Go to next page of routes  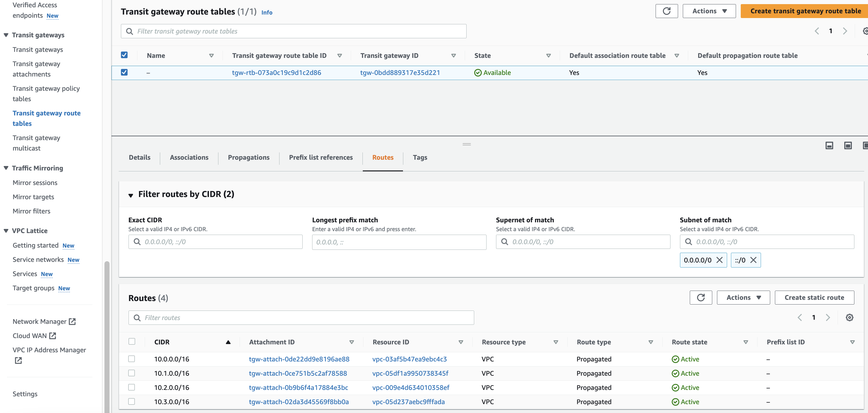828,317
